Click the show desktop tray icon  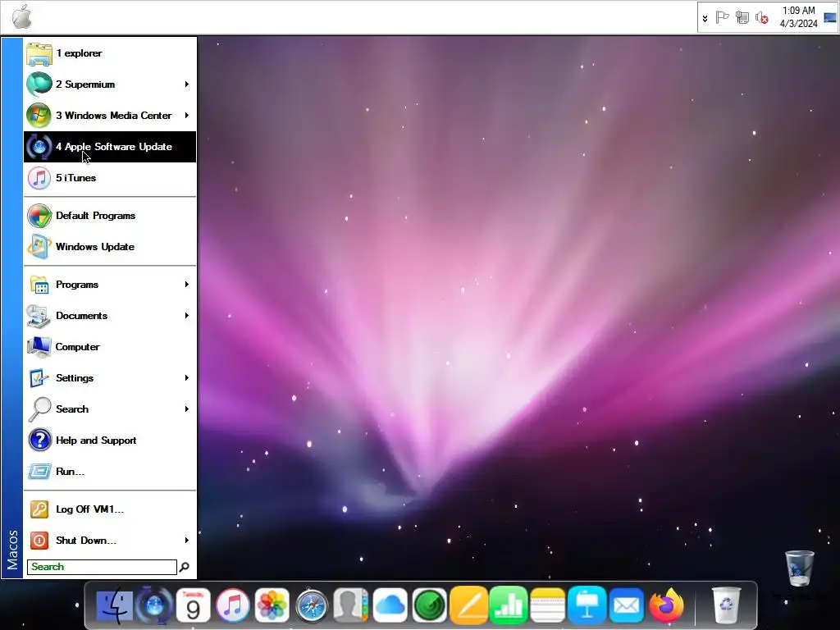[x=830, y=17]
